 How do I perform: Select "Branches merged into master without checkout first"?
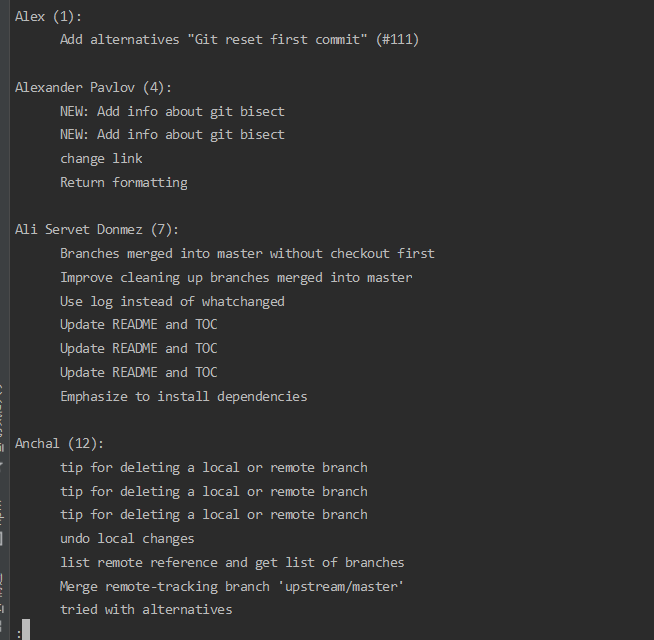coord(247,253)
